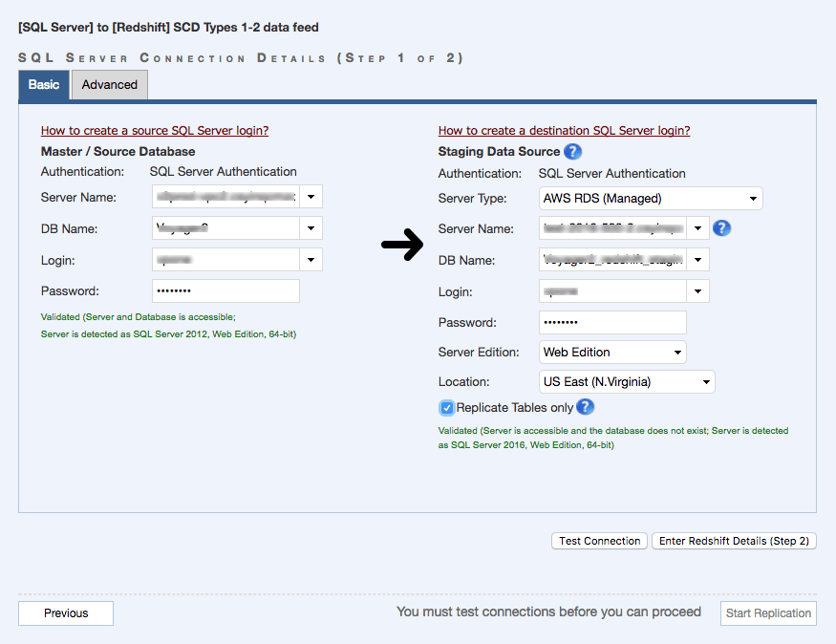Image resolution: width=836 pixels, height=644 pixels.
Task: Expand source DB Name dropdown arrow
Action: point(311,228)
